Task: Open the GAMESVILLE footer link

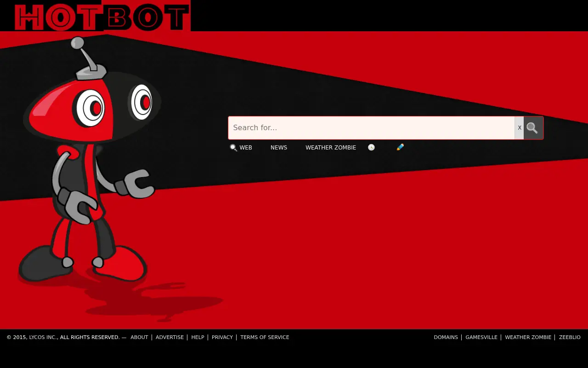Action: (481, 337)
